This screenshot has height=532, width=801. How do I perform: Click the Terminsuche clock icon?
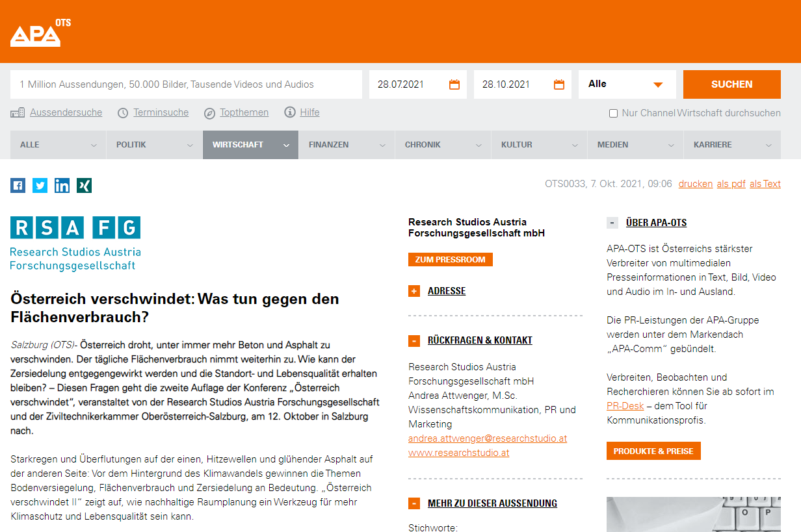tap(123, 113)
